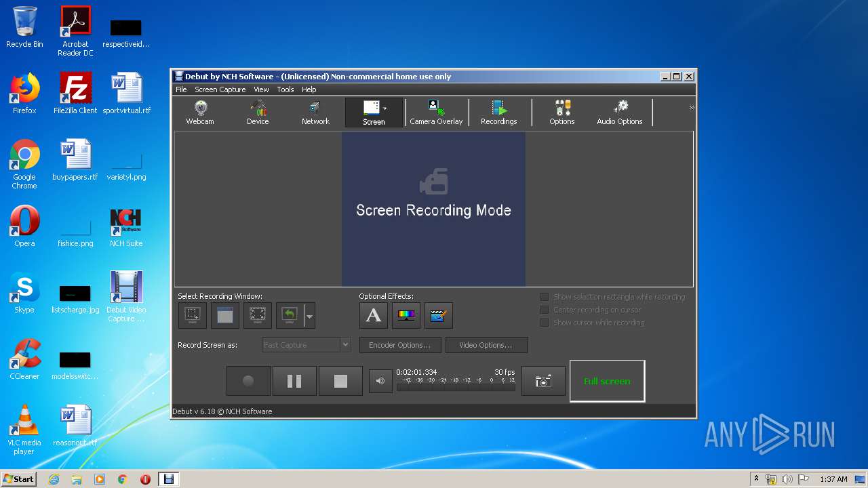Choose the full screen selection icon
The height and width of the screenshot is (488, 868).
click(258, 315)
